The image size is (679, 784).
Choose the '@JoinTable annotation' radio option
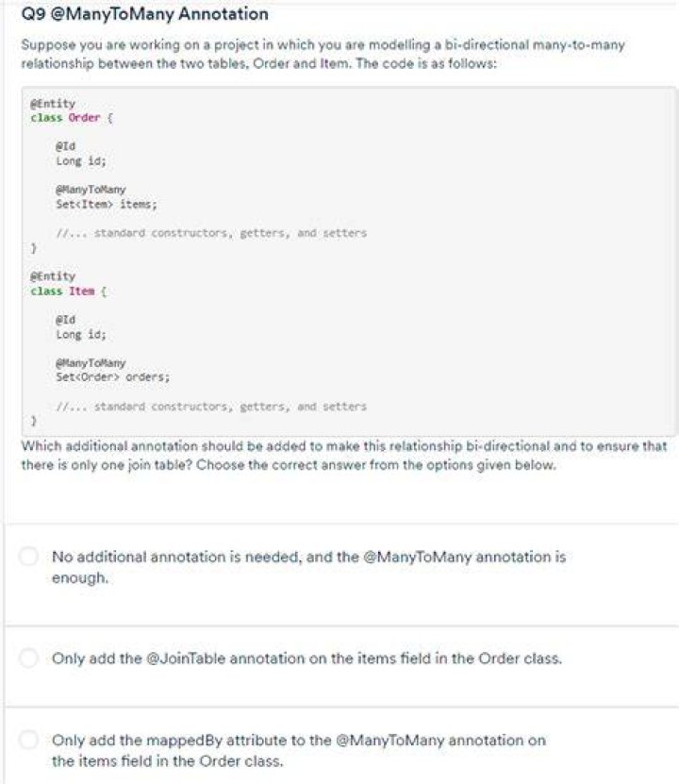(28, 658)
